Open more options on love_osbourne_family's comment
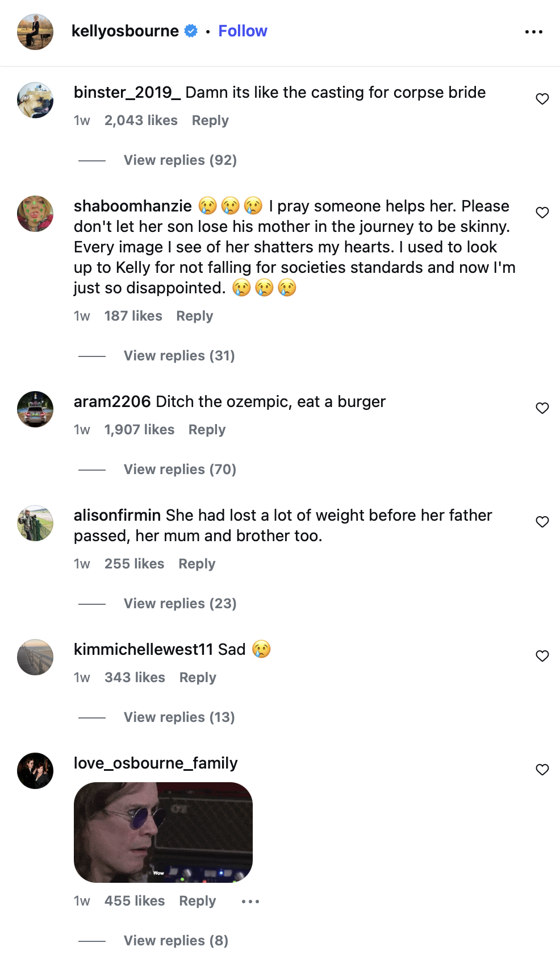Screen dimensions: 560x955 click(250, 902)
